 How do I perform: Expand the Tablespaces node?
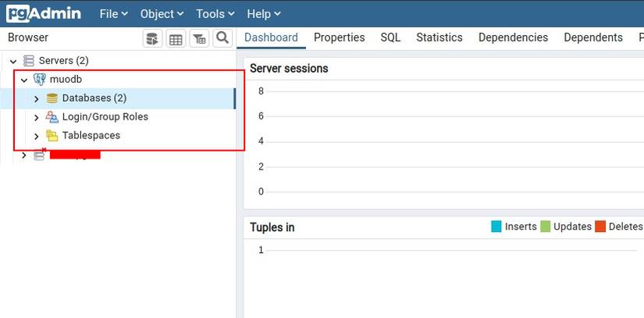tap(37, 136)
